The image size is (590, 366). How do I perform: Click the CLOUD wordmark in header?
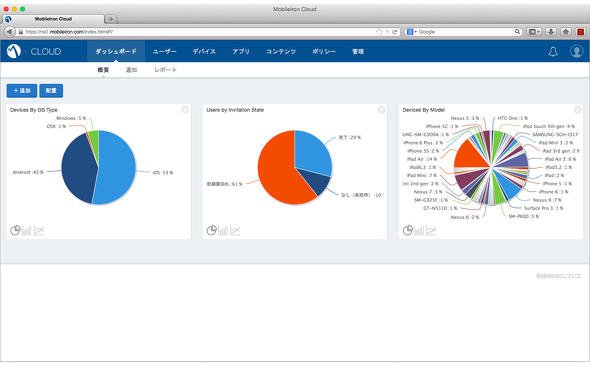46,52
